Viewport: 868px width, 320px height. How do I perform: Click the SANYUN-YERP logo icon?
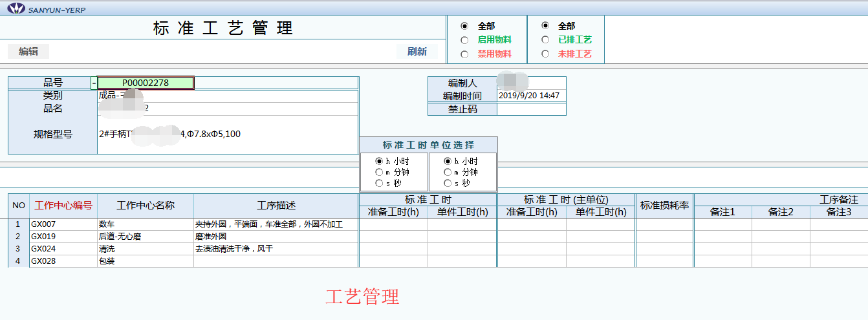16,8
